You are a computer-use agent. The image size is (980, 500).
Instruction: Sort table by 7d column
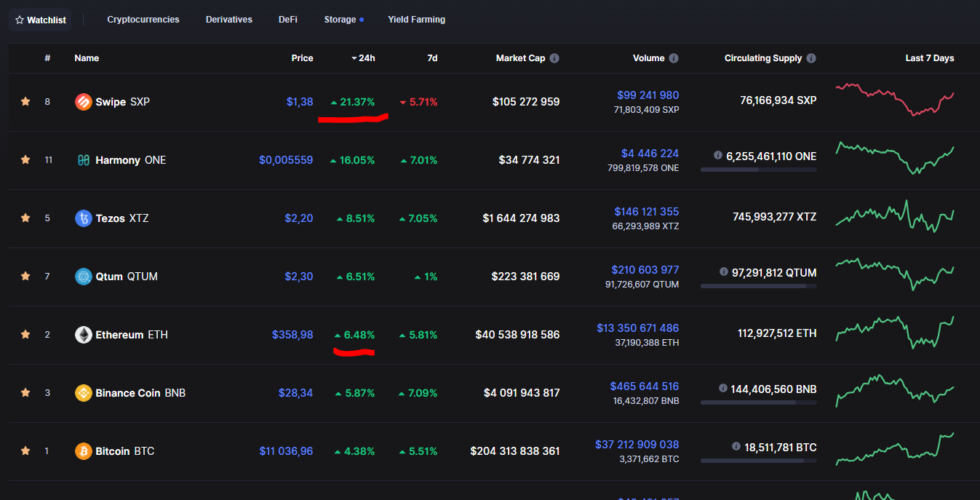432,58
